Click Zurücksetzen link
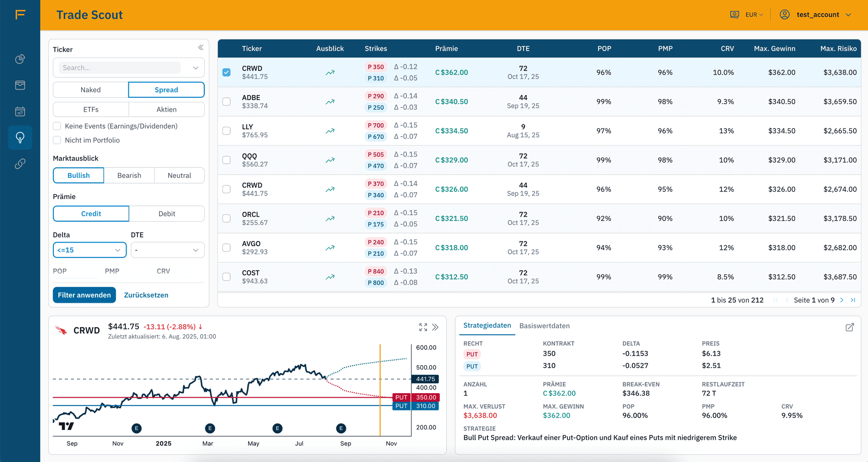This screenshot has height=462, width=868. tap(146, 295)
